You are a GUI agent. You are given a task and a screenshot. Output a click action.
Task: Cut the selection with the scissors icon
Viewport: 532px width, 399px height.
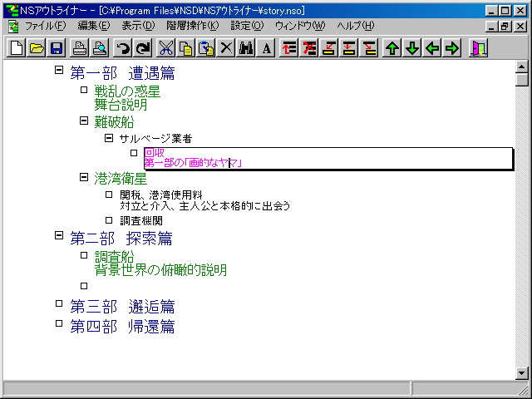pos(165,48)
